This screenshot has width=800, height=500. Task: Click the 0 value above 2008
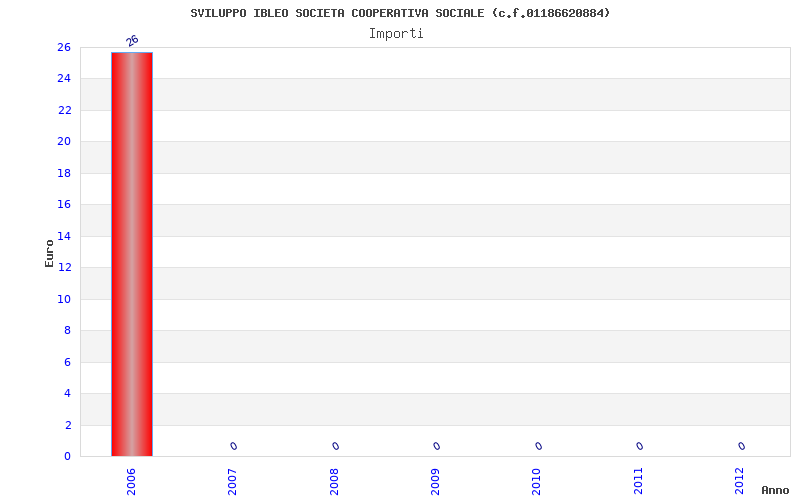click(336, 446)
